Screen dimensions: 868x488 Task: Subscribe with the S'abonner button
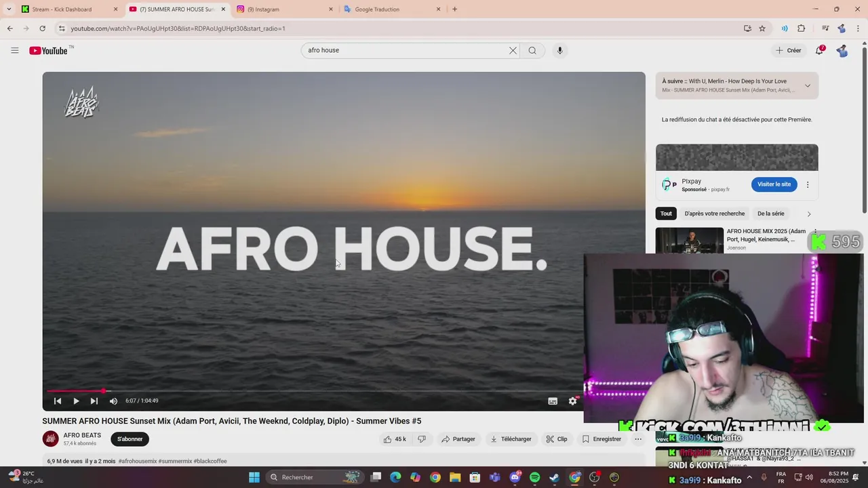pyautogui.click(x=130, y=439)
